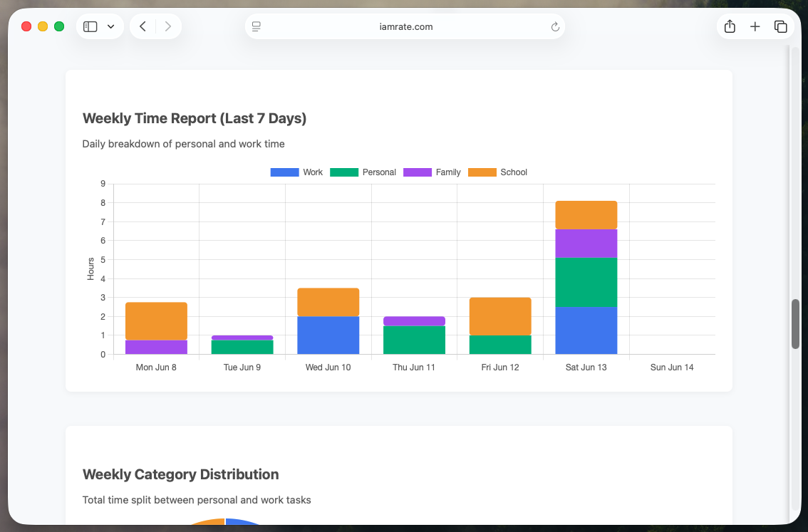Go back with the back arrow
808x532 pixels.
tap(143, 26)
